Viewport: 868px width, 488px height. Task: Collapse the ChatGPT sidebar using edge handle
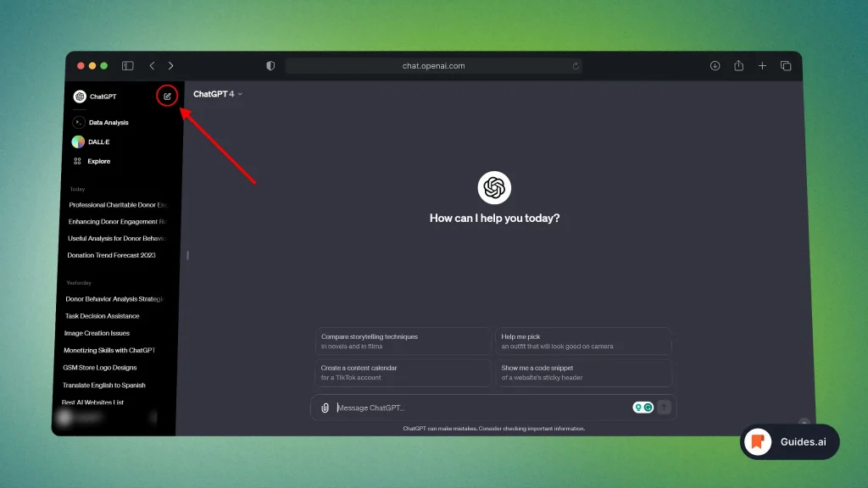coord(187,255)
